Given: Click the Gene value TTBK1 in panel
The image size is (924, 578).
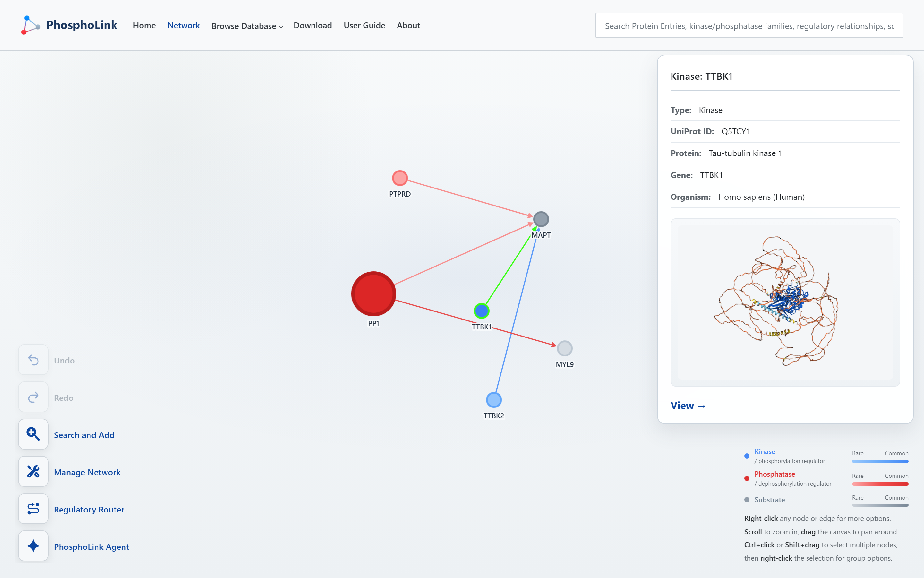Looking at the screenshot, I should [x=711, y=175].
